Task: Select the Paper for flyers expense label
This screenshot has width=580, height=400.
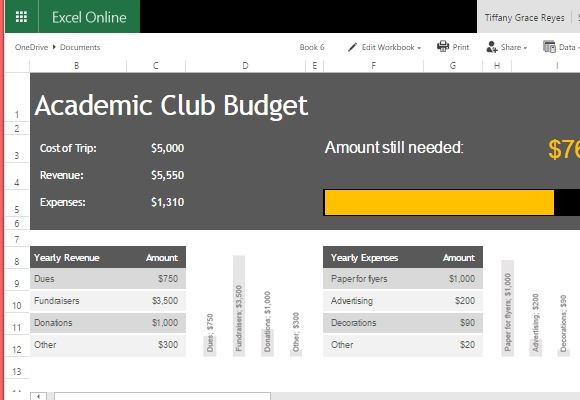Action: (x=359, y=279)
